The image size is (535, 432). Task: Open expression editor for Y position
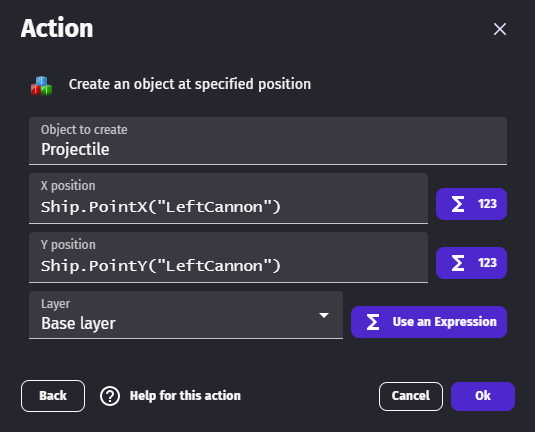[471, 263]
